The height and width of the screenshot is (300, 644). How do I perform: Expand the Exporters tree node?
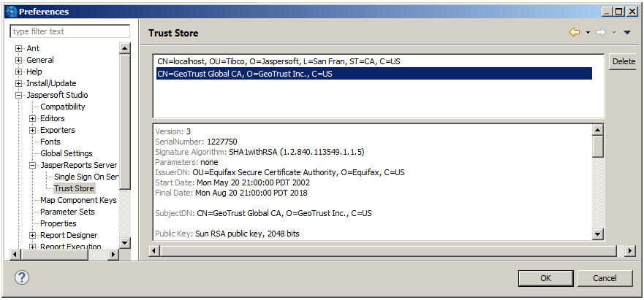[32, 131]
